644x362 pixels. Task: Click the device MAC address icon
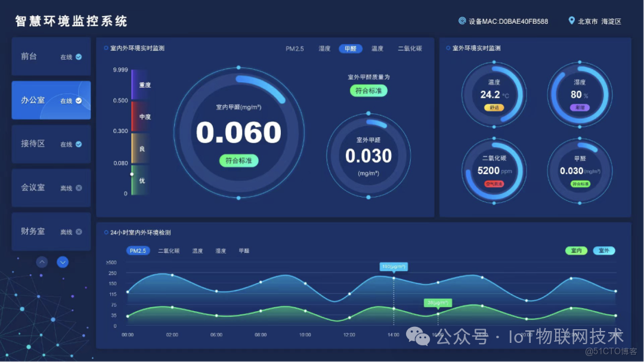click(462, 21)
